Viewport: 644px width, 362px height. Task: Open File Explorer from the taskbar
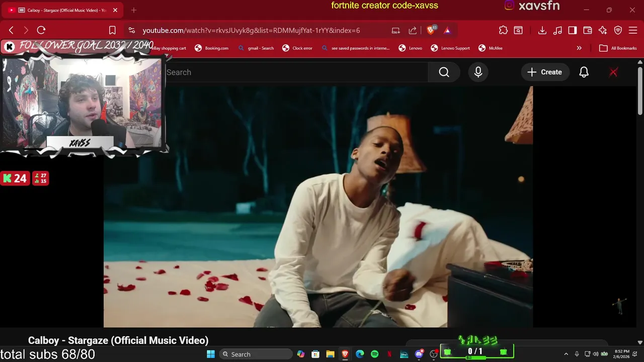330,354
